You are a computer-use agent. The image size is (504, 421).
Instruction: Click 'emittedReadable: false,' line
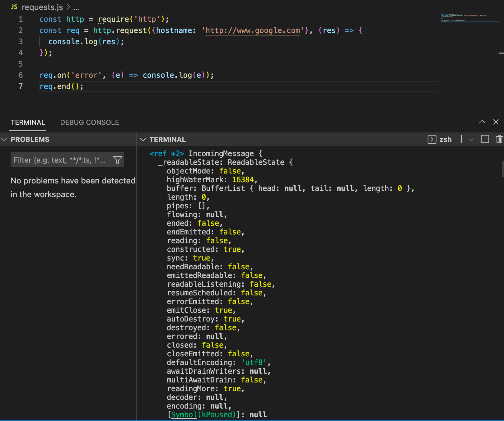[x=217, y=275]
